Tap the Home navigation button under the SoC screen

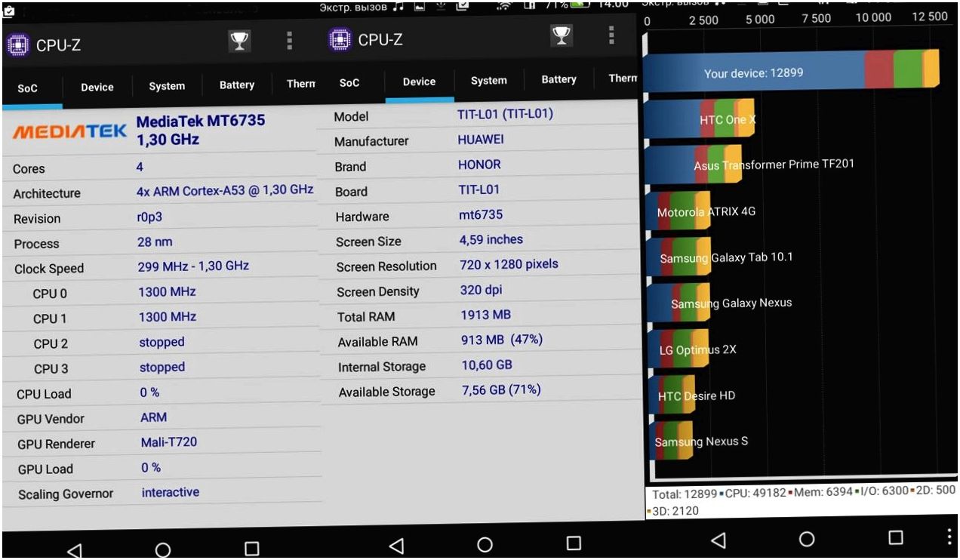pos(162,549)
